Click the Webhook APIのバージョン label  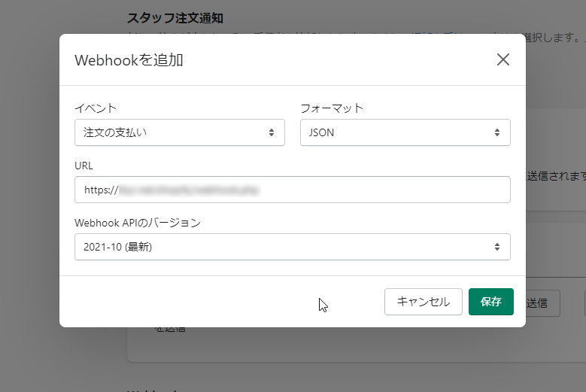138,223
